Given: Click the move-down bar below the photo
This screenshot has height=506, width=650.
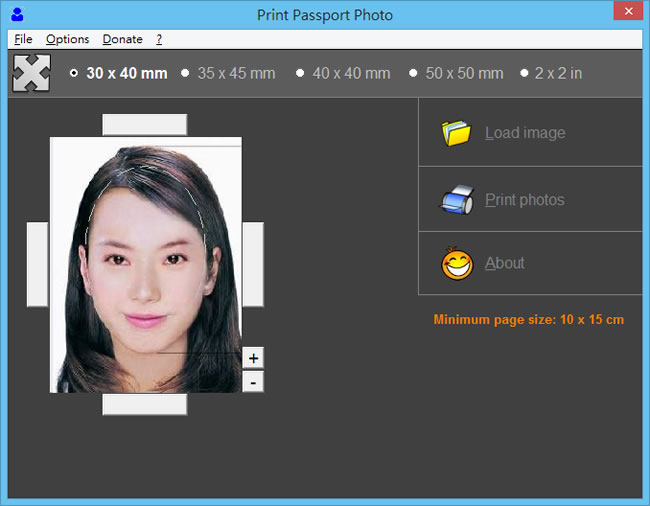Looking at the screenshot, I should pyautogui.click(x=145, y=404).
